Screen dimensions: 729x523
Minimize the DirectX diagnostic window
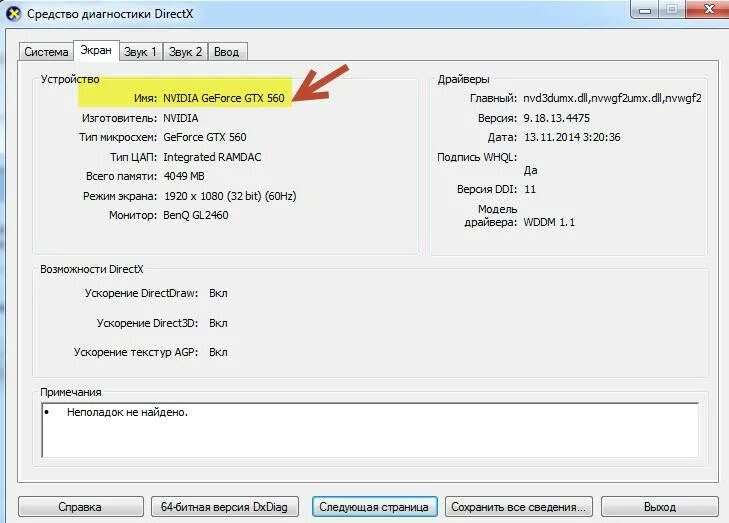tap(645, 9)
